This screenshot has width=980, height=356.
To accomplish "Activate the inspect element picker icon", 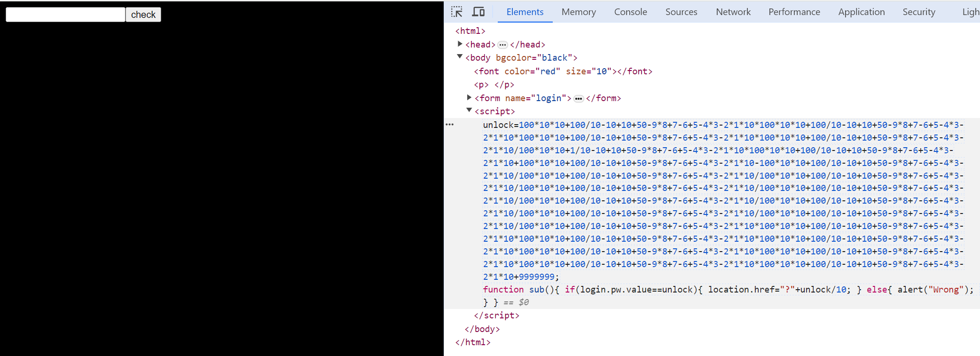I will click(x=456, y=12).
